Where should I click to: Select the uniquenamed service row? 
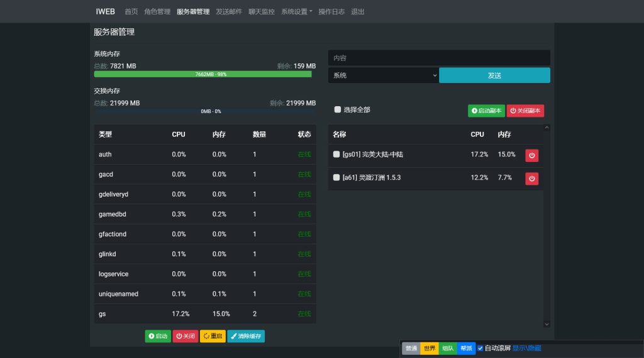tap(205, 294)
